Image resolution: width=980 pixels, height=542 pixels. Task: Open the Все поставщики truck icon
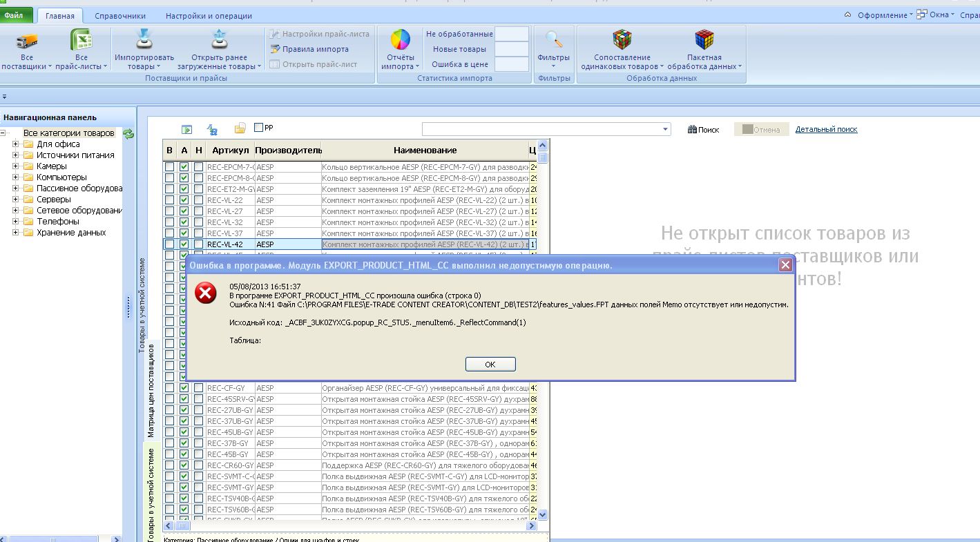click(x=27, y=41)
